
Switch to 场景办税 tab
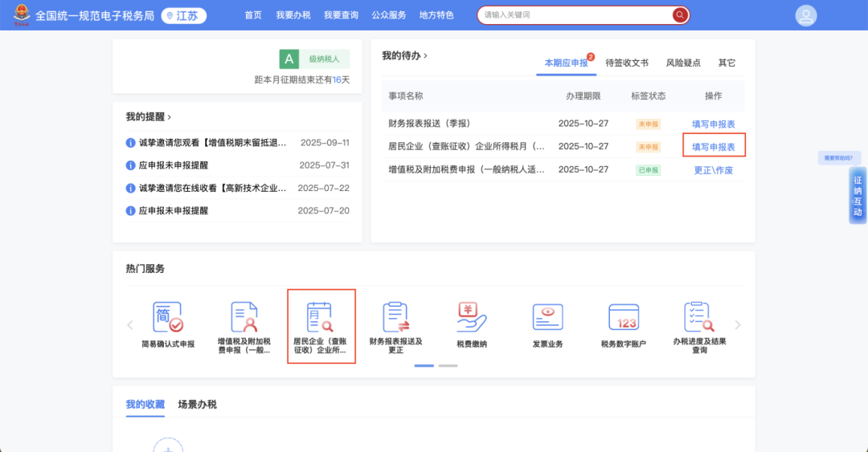[x=197, y=404]
